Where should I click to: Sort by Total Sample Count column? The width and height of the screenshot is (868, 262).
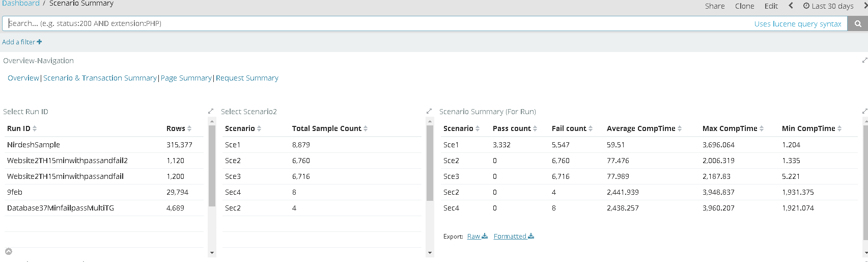[366, 128]
